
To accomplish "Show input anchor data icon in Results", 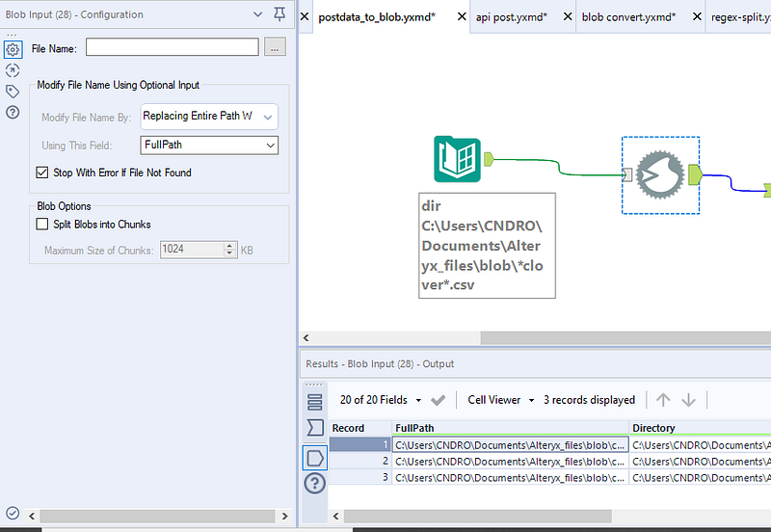I will pos(315,428).
